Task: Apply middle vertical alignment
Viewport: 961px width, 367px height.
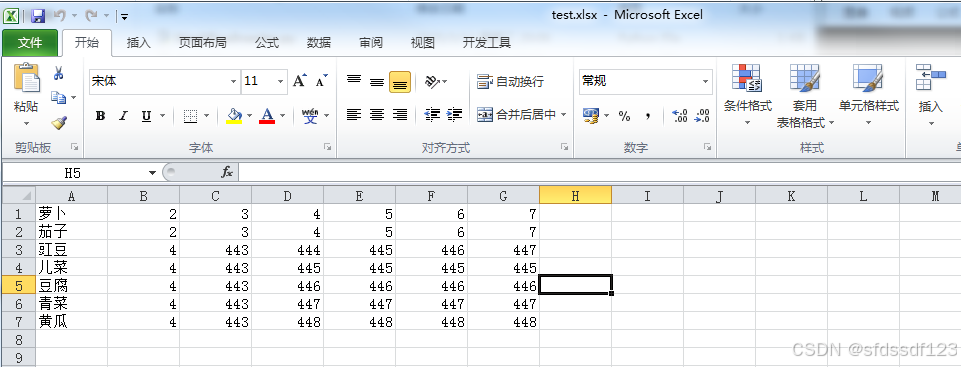Action: point(377,81)
